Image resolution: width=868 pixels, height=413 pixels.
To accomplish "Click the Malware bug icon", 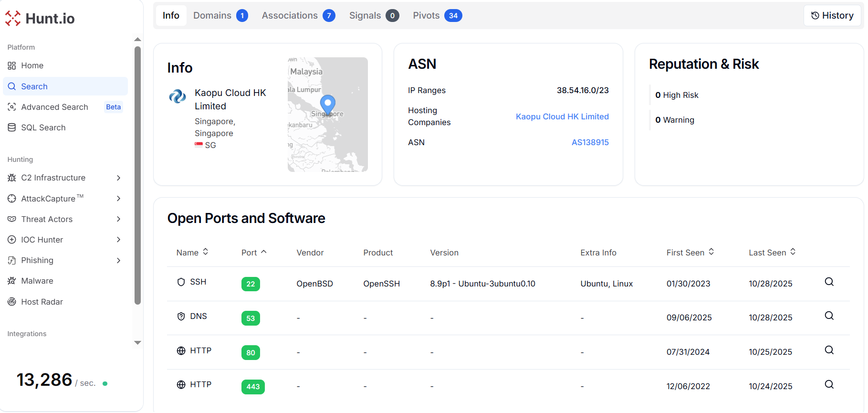I will 12,281.
